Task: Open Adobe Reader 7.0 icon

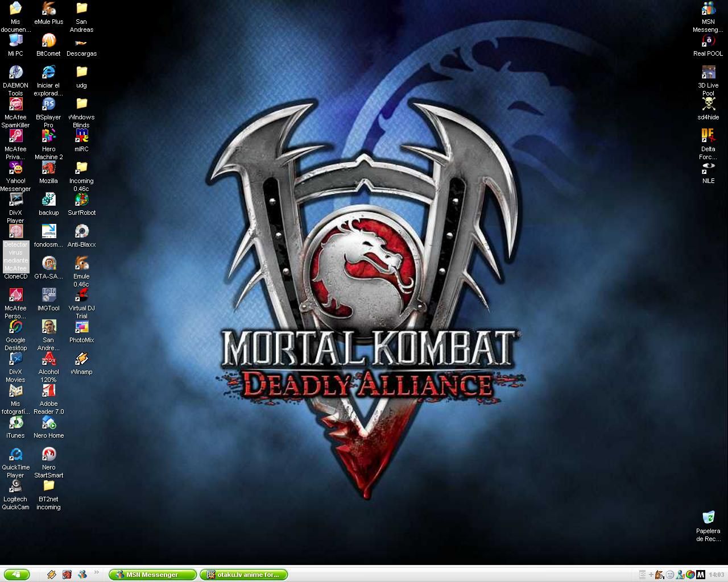Action: point(49,390)
